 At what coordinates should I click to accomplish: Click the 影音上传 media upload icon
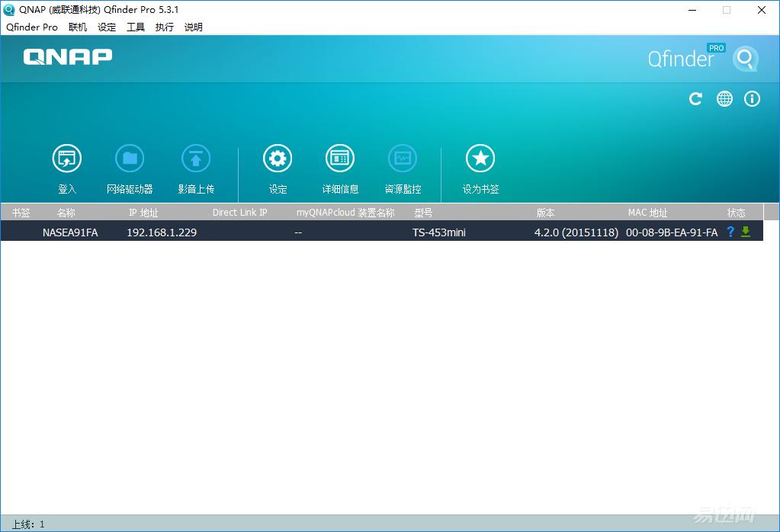196,159
